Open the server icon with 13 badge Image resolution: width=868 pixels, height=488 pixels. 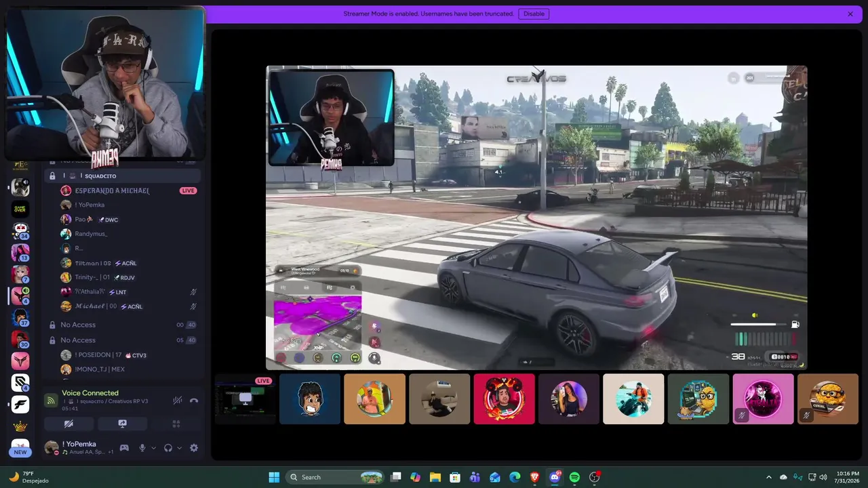coord(20,252)
